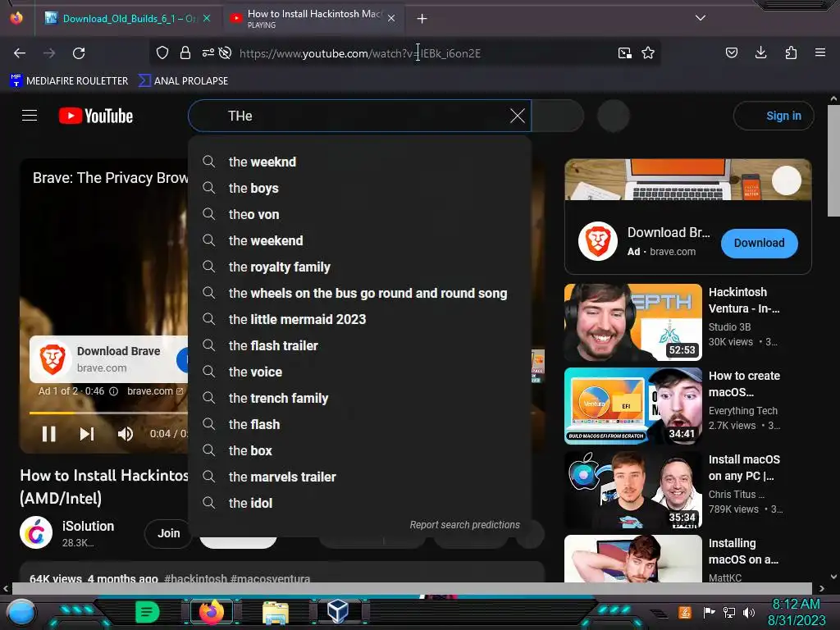
Task: Select suggestion 'the trench family'
Action: point(359,398)
